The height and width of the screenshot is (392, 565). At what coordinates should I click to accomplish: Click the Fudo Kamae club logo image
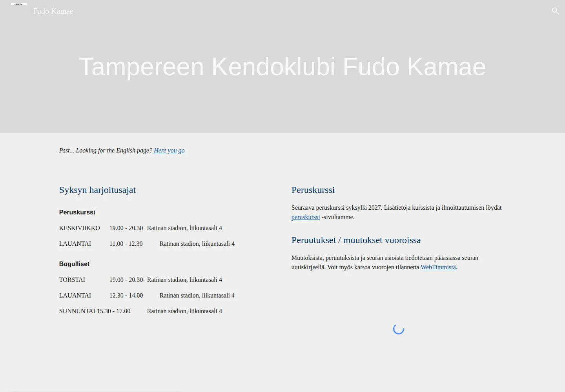pos(19,5)
